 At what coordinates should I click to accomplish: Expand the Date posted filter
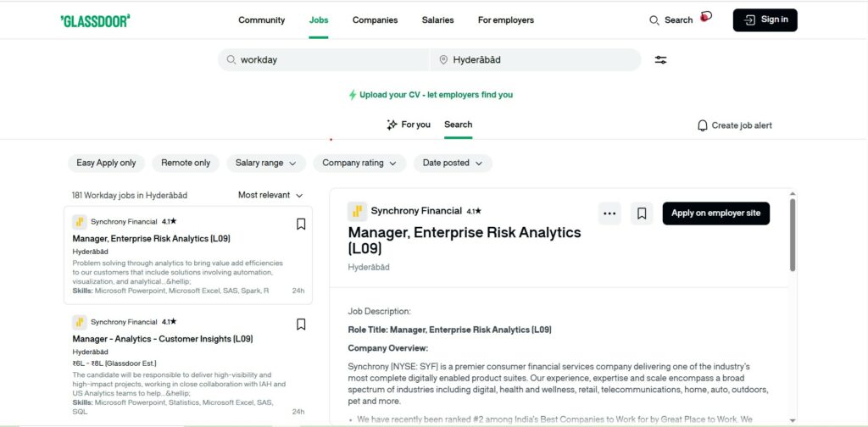point(452,163)
